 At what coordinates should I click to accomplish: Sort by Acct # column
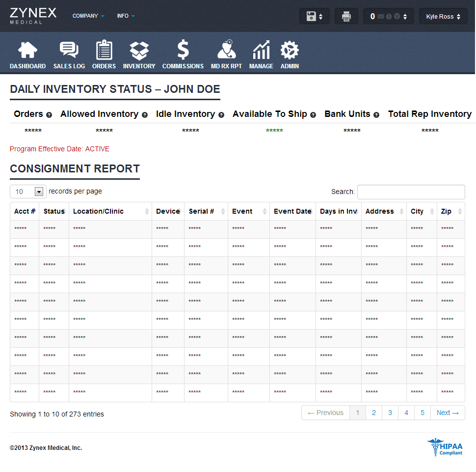(25, 211)
